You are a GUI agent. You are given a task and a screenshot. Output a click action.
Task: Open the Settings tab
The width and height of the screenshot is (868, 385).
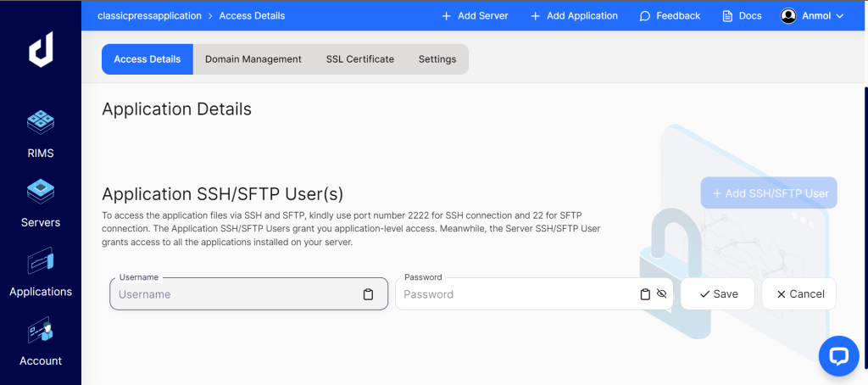click(x=437, y=59)
